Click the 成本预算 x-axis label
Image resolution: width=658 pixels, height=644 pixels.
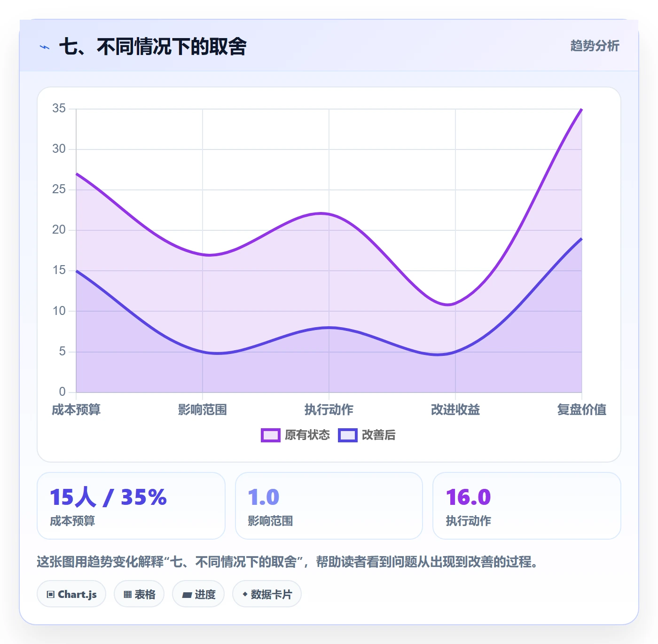coord(76,410)
